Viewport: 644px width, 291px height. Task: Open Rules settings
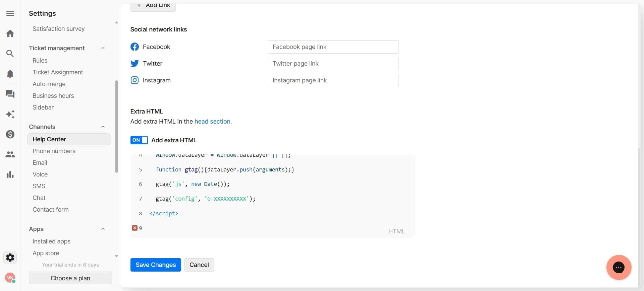pyautogui.click(x=40, y=61)
